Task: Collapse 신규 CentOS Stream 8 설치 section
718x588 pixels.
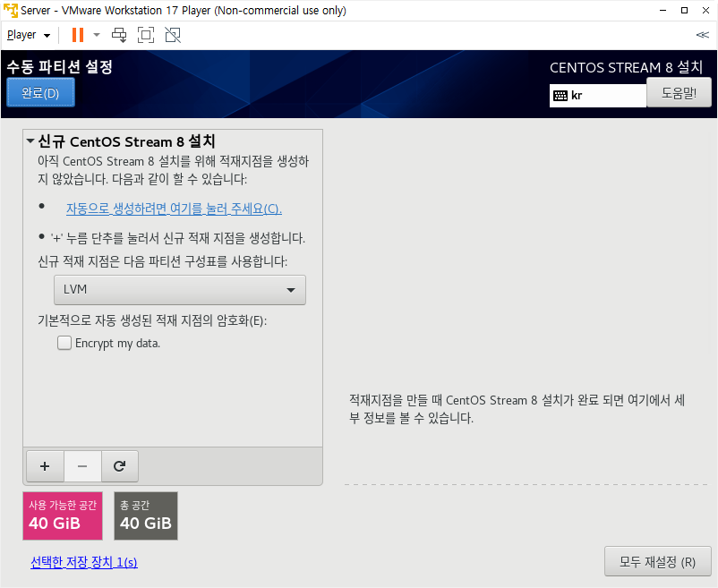Action: (x=30, y=141)
